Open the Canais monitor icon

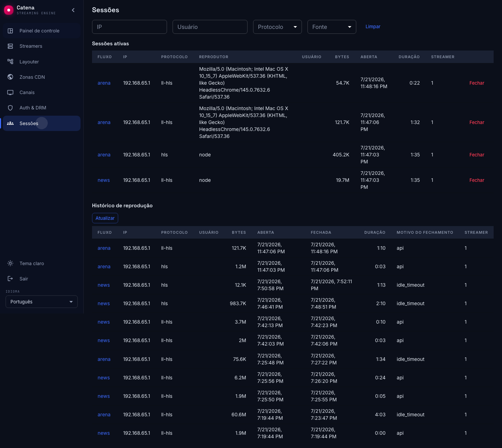tap(10, 92)
